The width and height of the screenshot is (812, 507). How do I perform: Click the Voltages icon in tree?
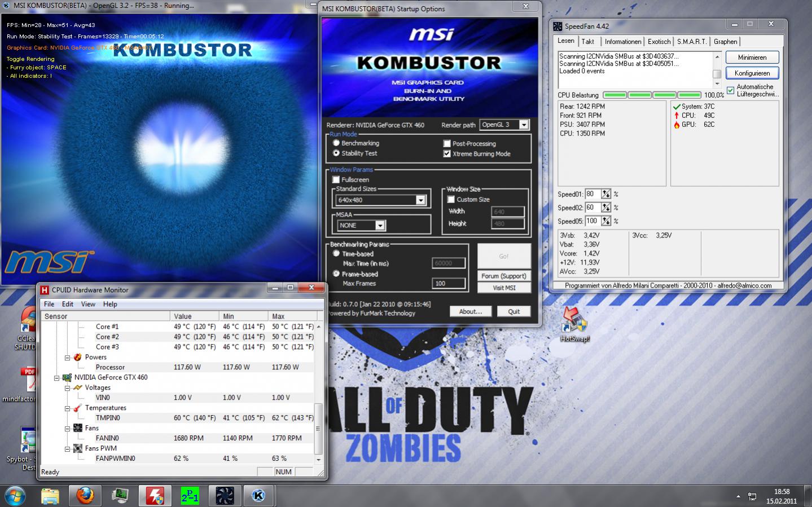(x=77, y=387)
